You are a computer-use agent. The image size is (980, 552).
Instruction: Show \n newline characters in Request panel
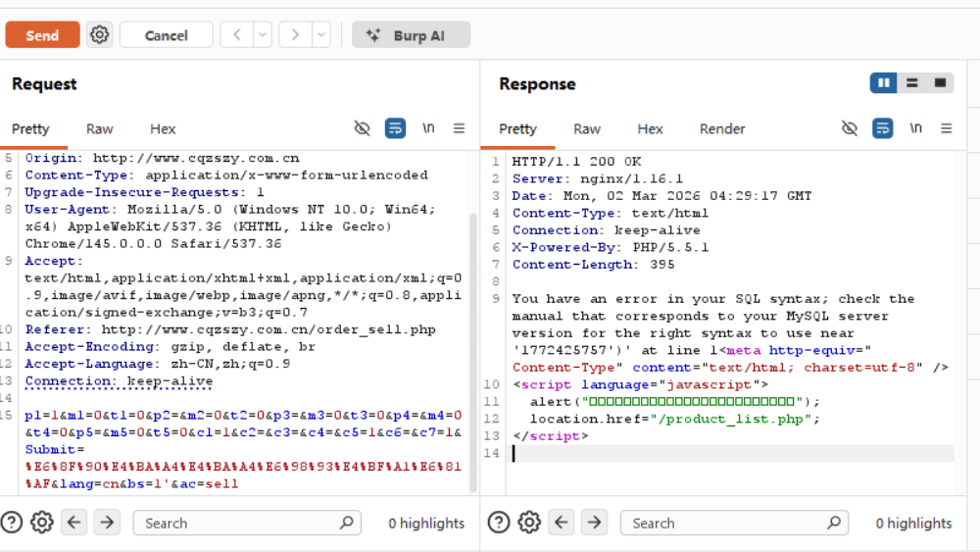pos(428,128)
